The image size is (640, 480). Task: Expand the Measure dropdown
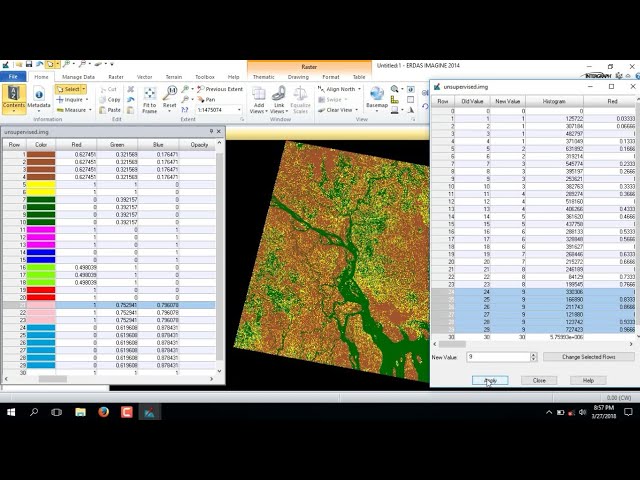tap(90, 110)
